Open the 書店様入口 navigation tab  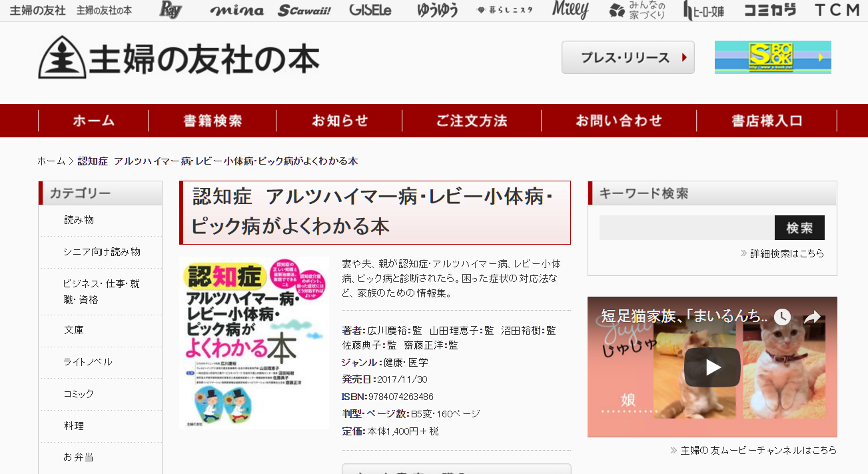tap(767, 121)
